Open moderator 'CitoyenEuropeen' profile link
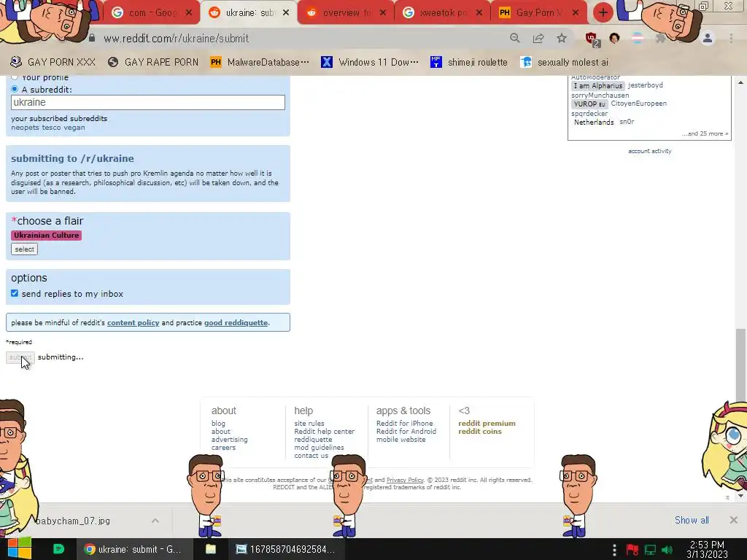This screenshot has height=560, width=747. tap(638, 104)
